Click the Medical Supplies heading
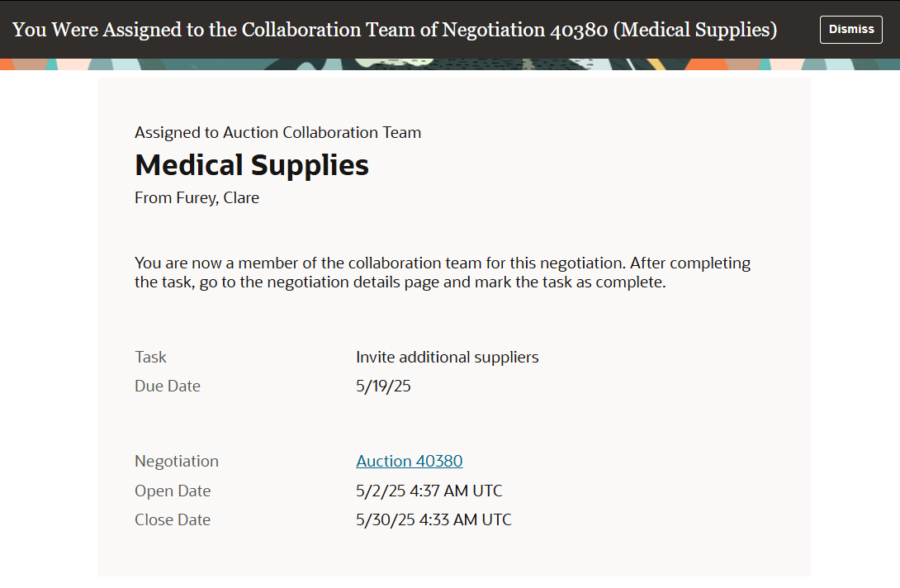 (x=252, y=165)
